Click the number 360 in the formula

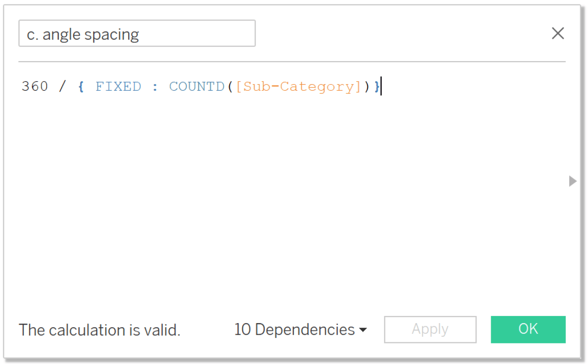35,86
